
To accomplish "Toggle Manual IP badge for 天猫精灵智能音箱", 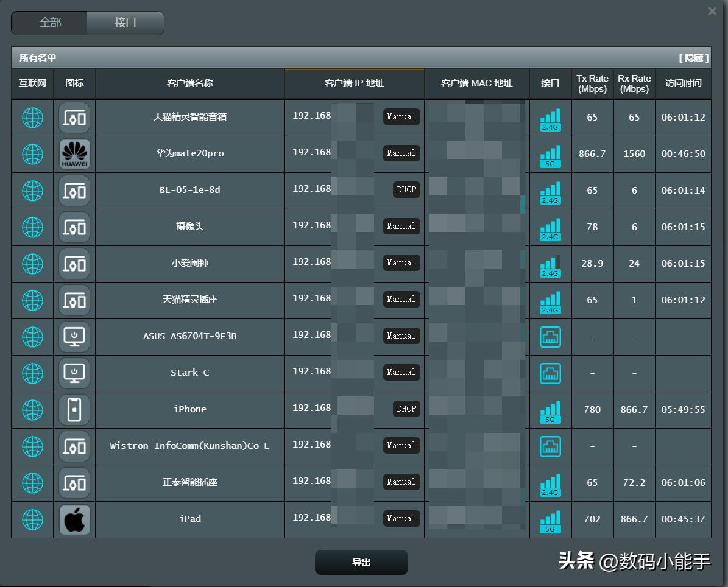I will [401, 116].
